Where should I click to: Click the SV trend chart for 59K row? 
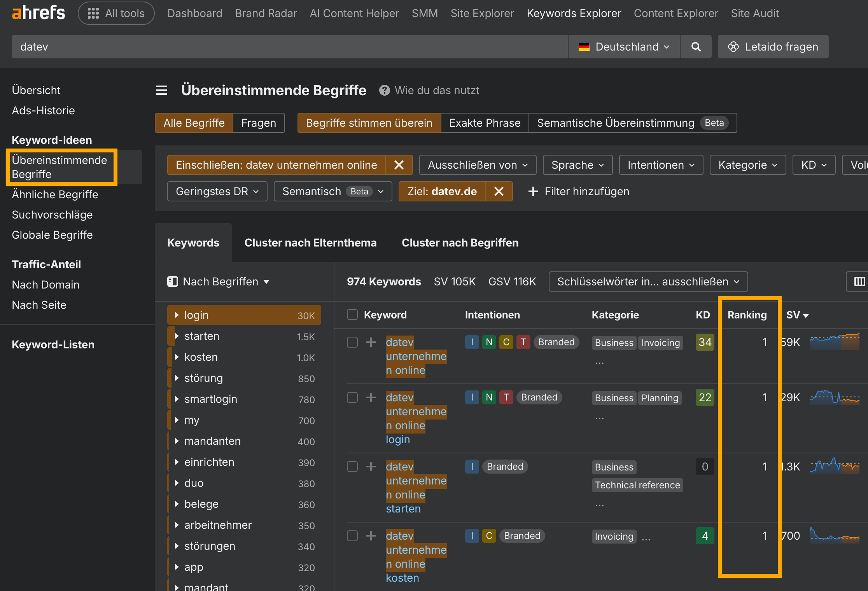pyautogui.click(x=834, y=342)
